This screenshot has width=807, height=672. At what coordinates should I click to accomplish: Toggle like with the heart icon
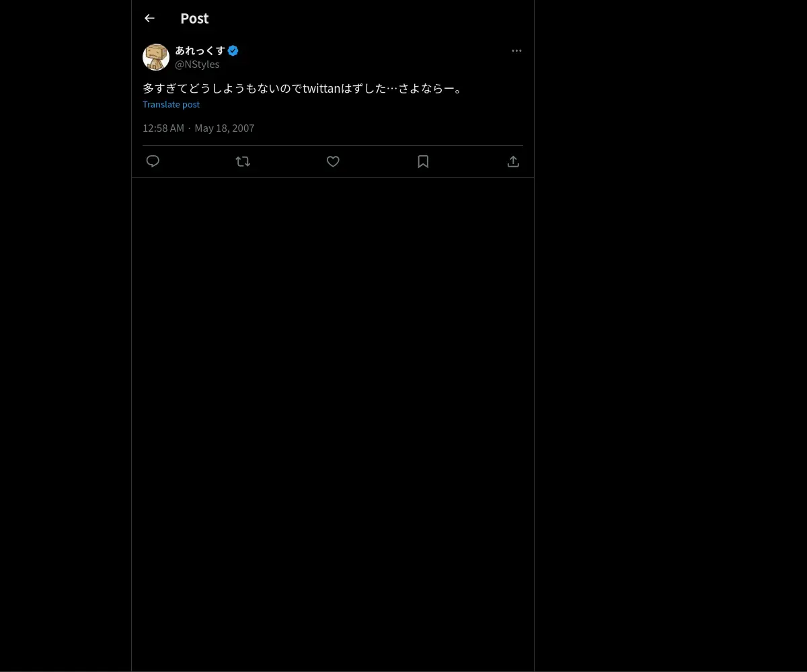pos(333,161)
